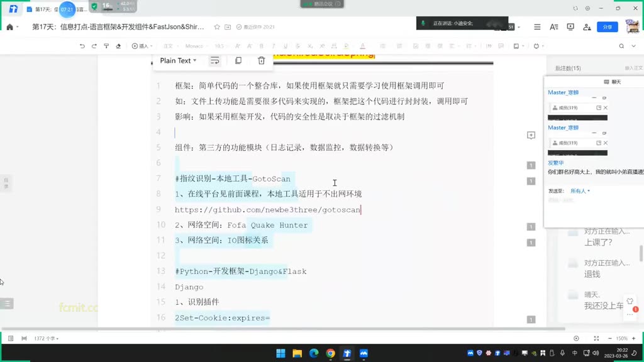644x362 pixels.
Task: Open Google Chrome from the taskbar
Action: click(331, 353)
